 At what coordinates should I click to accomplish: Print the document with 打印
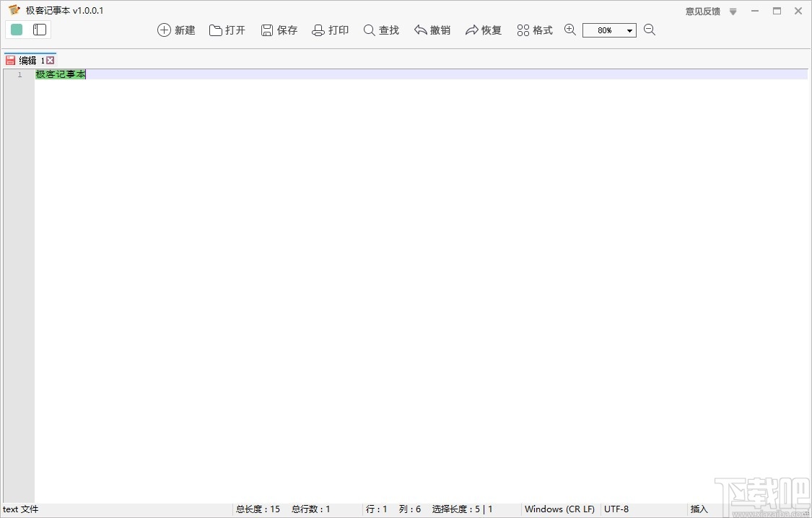330,30
